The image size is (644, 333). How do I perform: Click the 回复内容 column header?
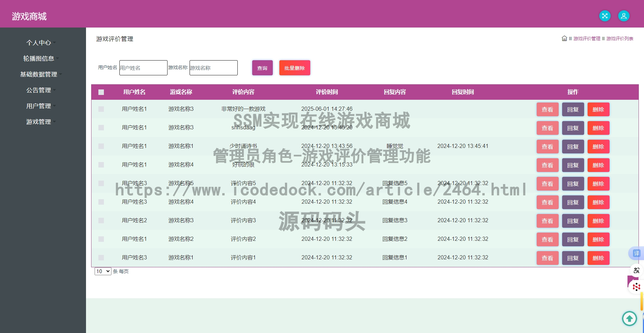click(x=395, y=92)
